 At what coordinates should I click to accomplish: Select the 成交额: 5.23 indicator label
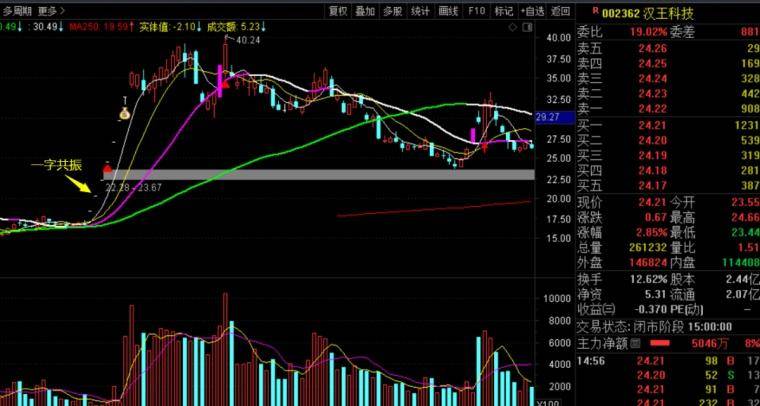pos(236,27)
